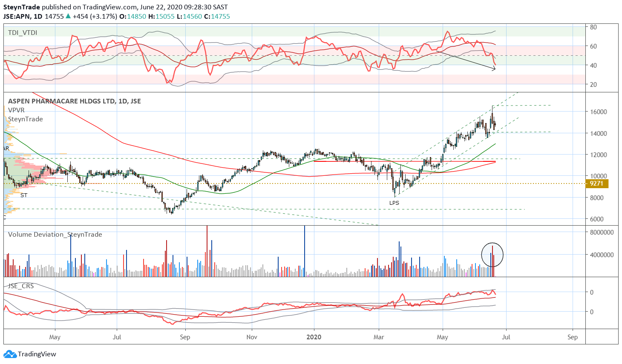Image resolution: width=622 pixels, height=364 pixels.
Task: Click the O:14850 open price value
Action: coord(132,17)
